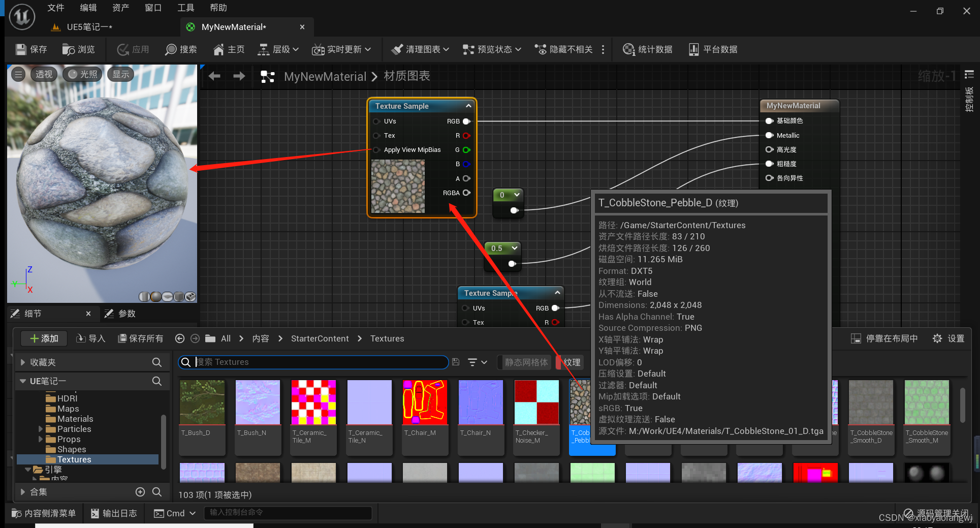Open Stats (统计数据) panel
Viewport: 980px width, 528px height.
click(648, 49)
